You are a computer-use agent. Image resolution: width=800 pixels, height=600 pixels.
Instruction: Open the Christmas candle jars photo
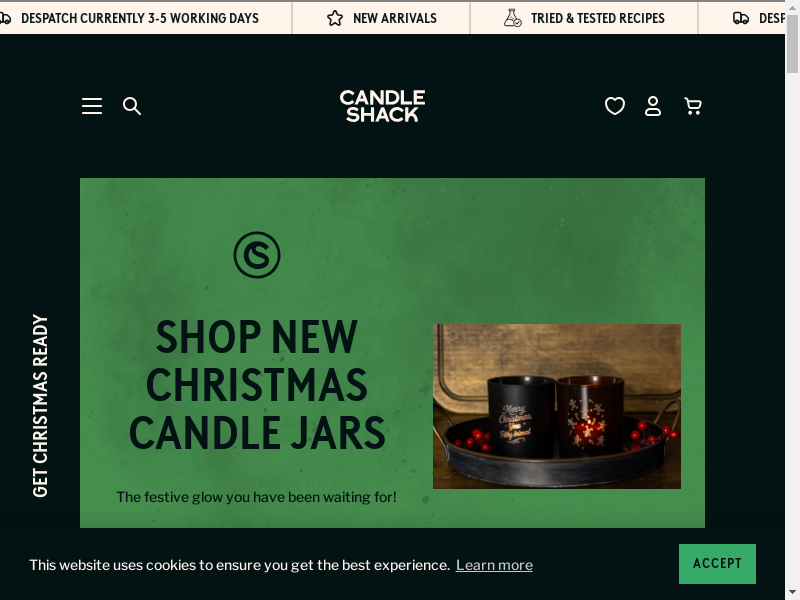coord(557,406)
